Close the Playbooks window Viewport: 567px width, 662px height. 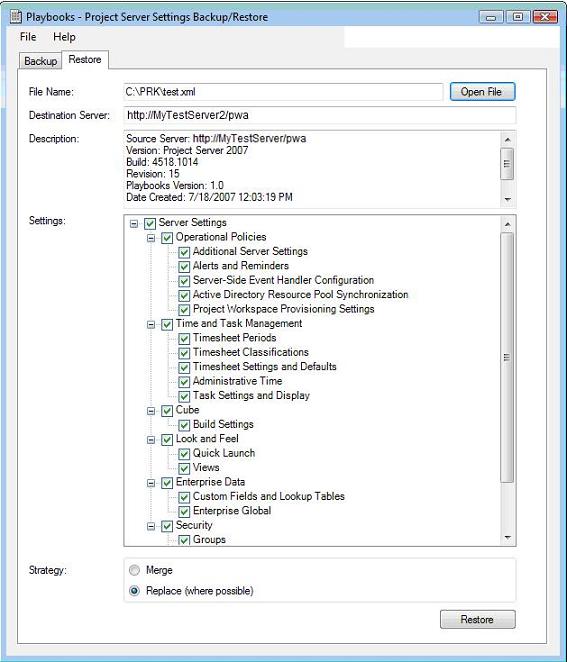pos(545,17)
